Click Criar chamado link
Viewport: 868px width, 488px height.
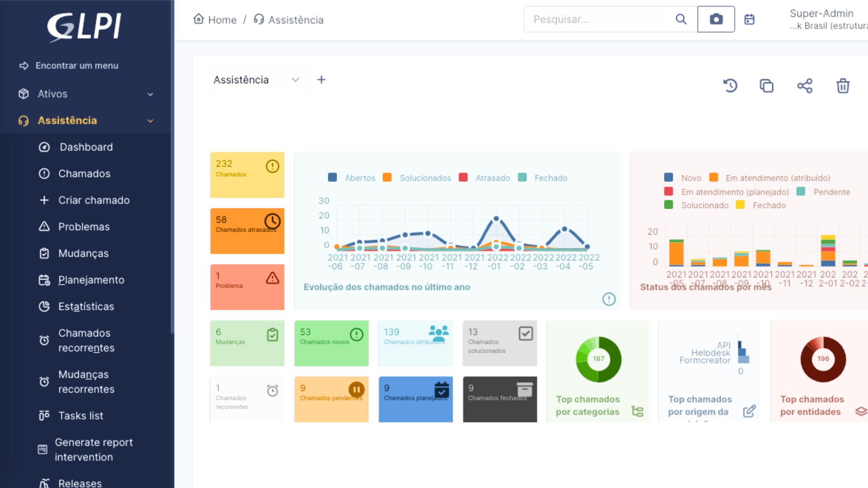point(94,200)
